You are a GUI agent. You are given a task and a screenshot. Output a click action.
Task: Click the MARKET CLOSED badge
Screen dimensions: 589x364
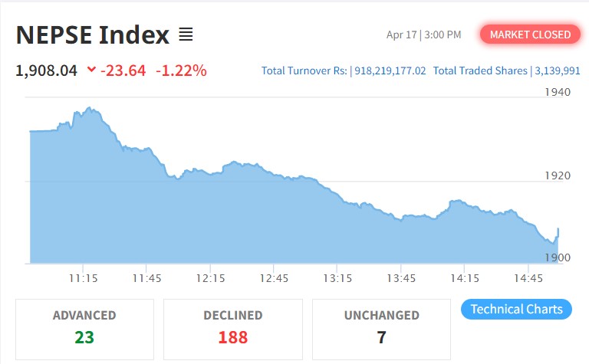(530, 34)
